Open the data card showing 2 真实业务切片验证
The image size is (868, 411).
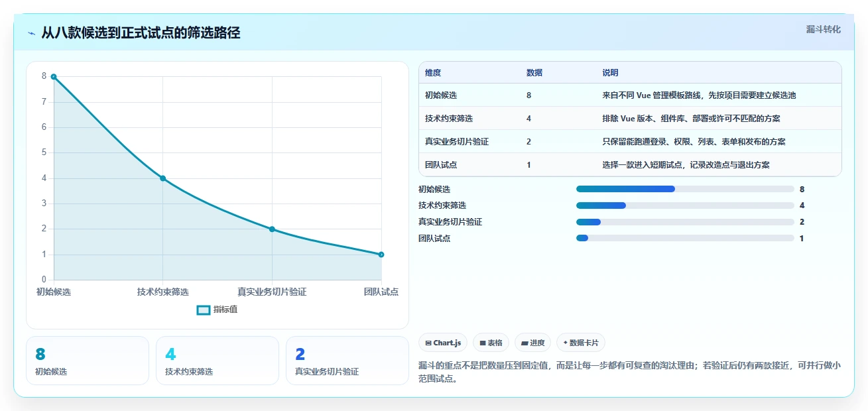(347, 361)
